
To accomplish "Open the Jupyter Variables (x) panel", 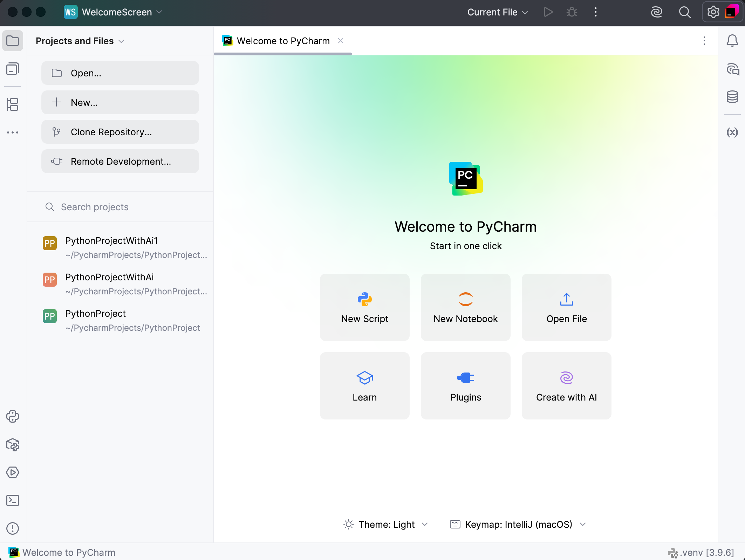I will (732, 132).
